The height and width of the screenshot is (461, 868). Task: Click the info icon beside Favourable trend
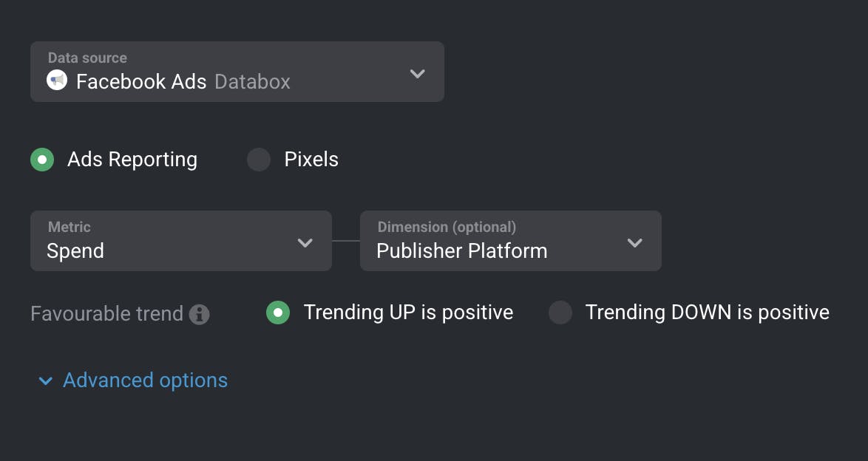coord(200,314)
